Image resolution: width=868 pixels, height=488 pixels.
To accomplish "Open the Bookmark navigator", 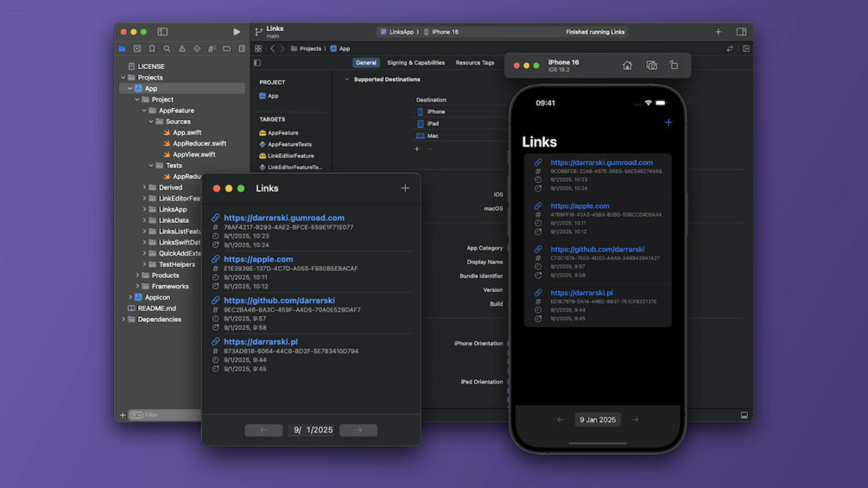I will (x=152, y=48).
